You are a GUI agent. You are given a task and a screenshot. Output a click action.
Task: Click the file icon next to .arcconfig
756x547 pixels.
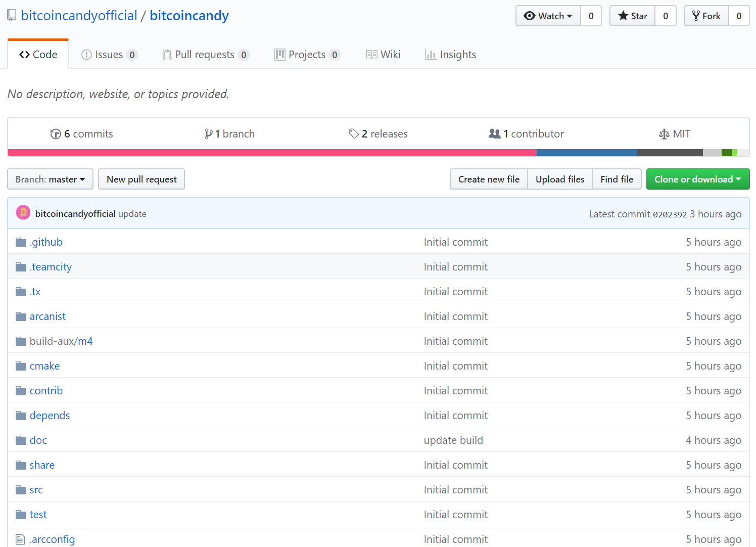tap(20, 539)
